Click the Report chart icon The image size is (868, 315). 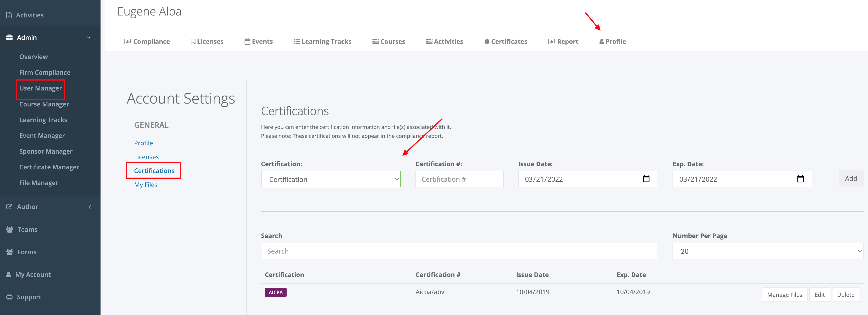pyautogui.click(x=552, y=41)
